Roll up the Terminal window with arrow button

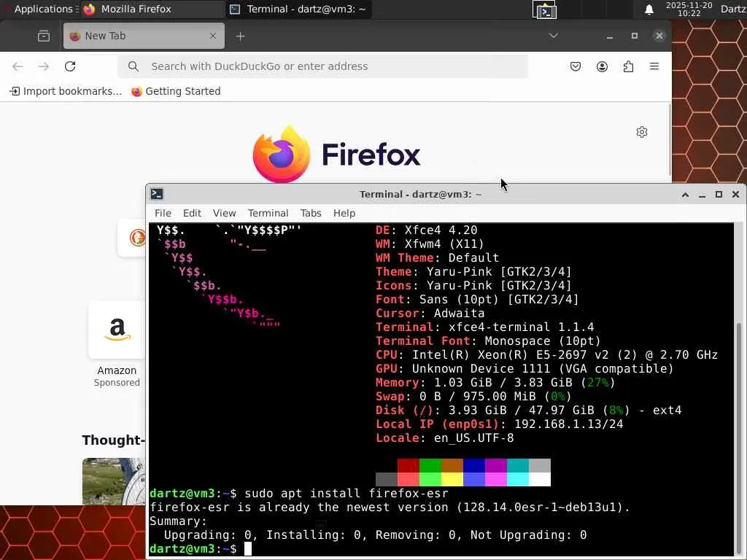685,194
